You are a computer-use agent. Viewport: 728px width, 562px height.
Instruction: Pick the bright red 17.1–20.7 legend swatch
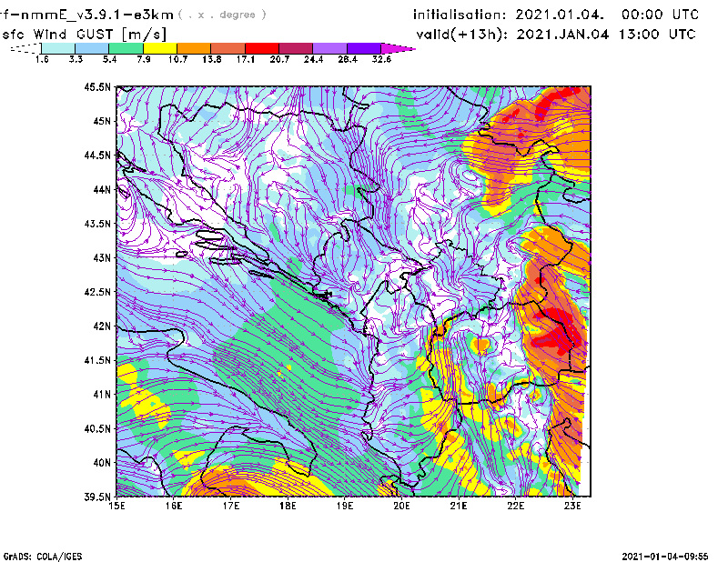coord(262,48)
